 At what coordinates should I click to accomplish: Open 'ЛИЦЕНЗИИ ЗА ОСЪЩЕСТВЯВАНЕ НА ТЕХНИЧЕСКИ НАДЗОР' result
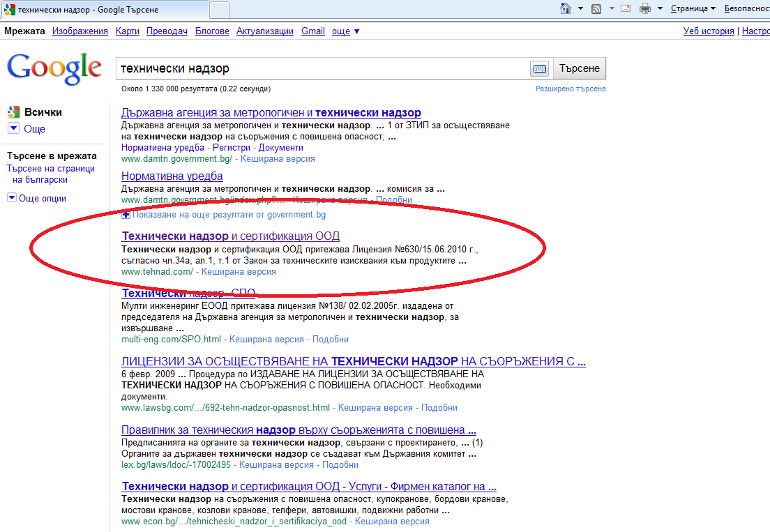coord(354,361)
